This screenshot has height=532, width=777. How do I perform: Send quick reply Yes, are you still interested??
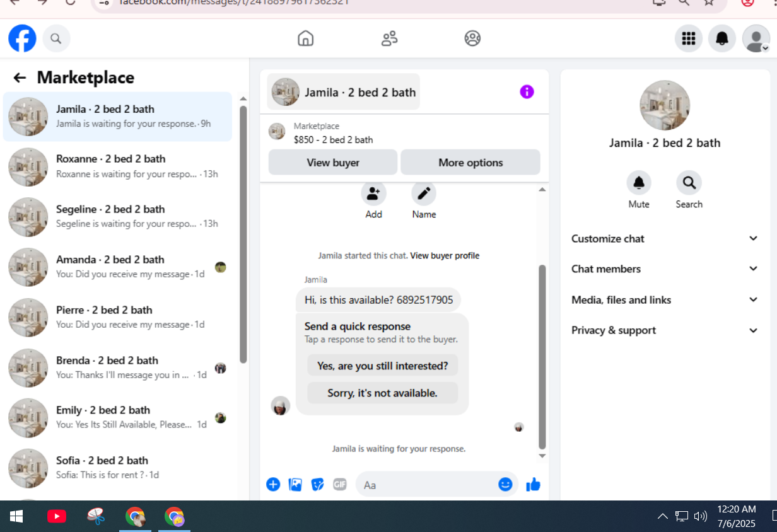point(383,366)
